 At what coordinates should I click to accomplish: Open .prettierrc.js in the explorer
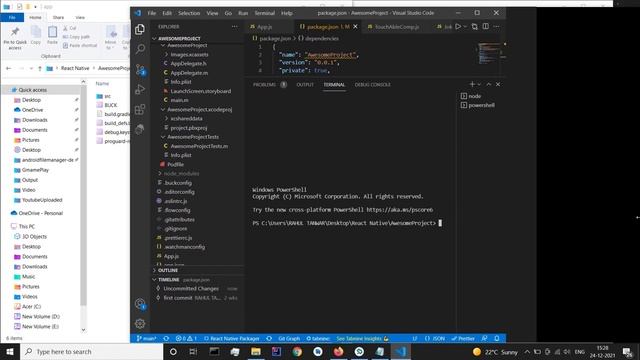[x=178, y=238]
